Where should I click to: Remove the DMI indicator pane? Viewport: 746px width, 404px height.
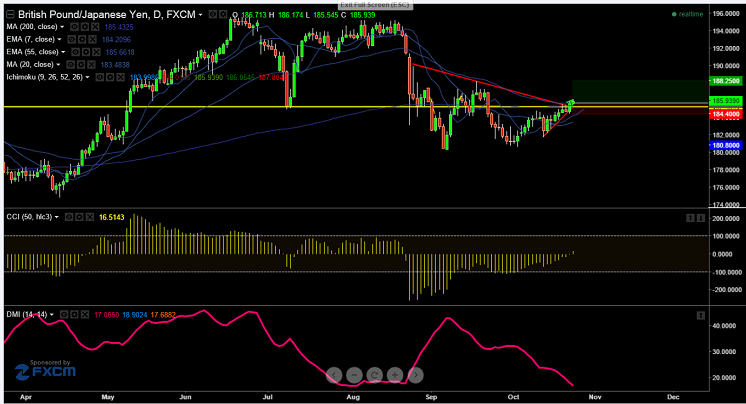click(85, 315)
